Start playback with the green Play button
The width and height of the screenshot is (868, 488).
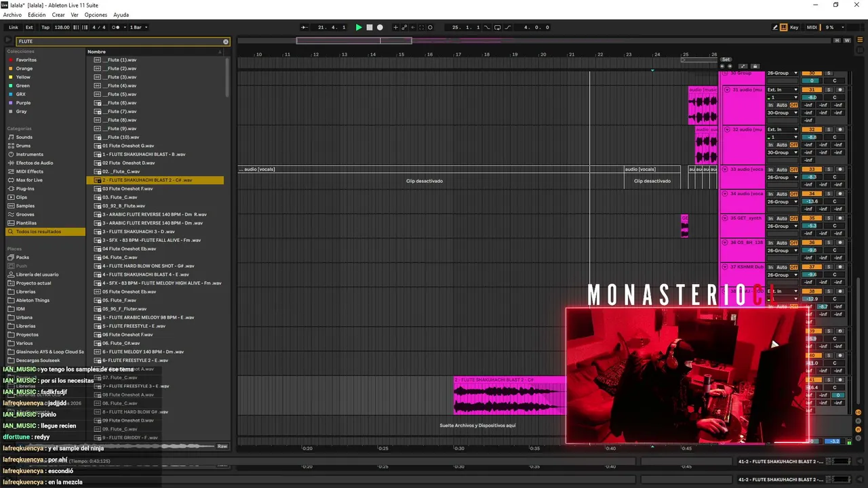359,27
